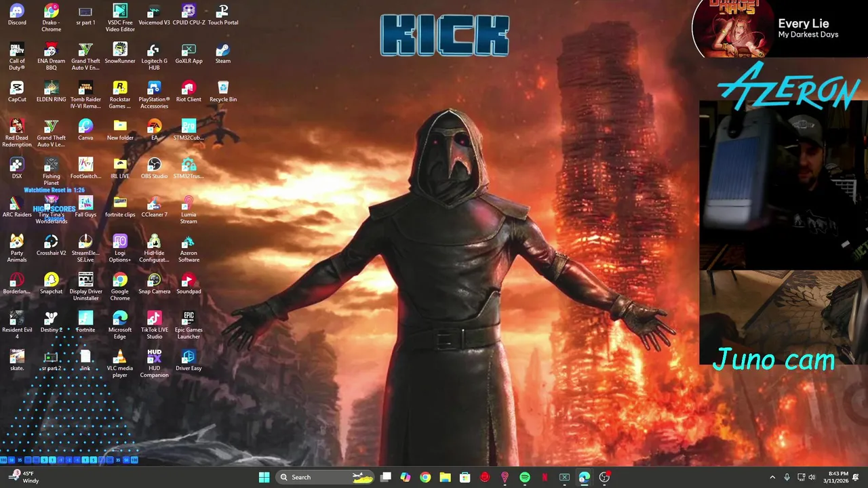Image resolution: width=868 pixels, height=488 pixels.
Task: Select the Display Driver Uninstaller icon
Action: (x=85, y=287)
